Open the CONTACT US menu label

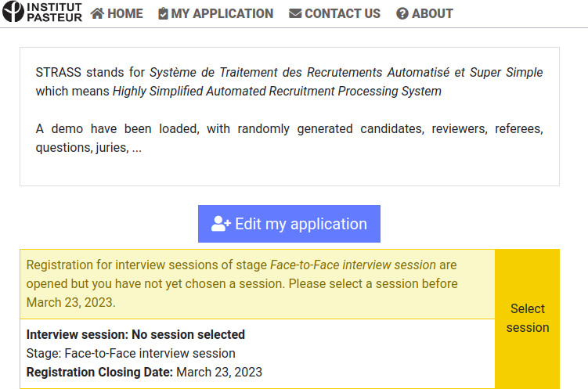click(x=342, y=13)
